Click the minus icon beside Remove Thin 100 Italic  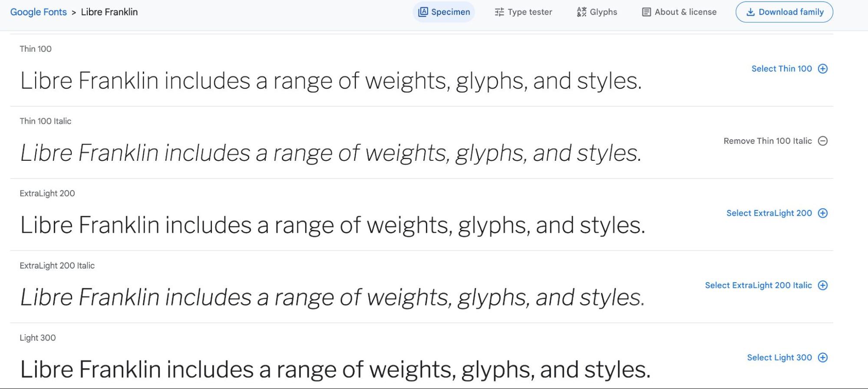823,141
